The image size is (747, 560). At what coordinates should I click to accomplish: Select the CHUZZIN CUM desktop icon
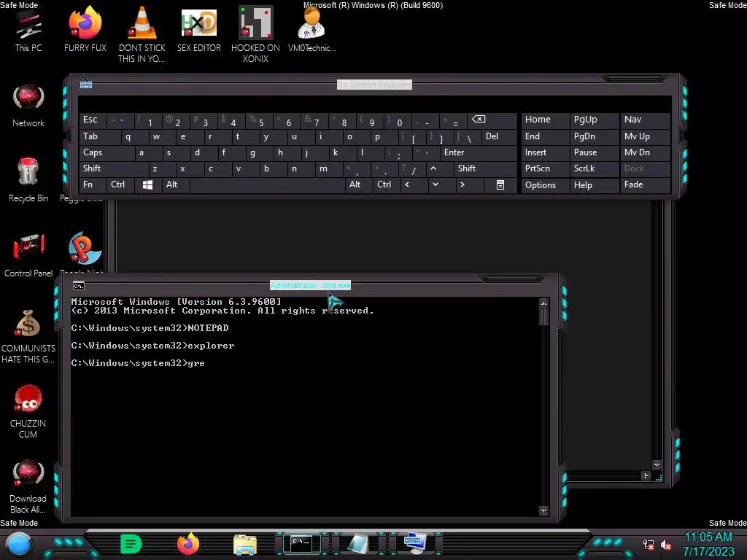click(x=28, y=411)
